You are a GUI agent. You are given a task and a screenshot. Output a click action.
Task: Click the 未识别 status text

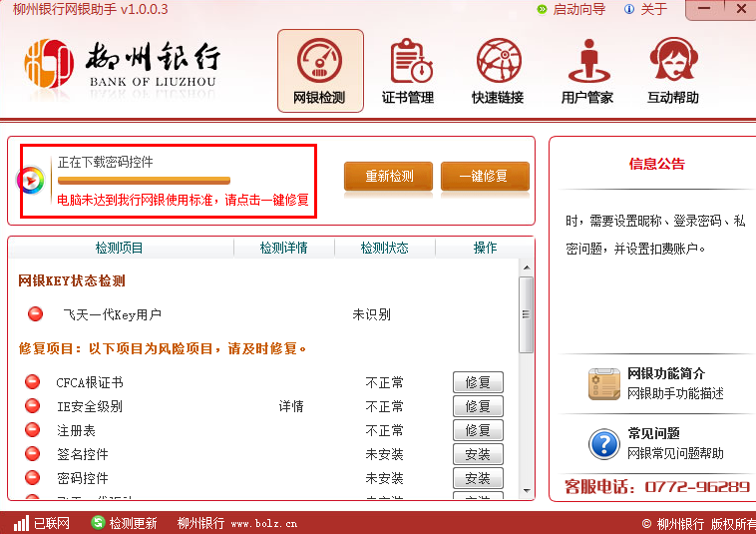coord(371,315)
